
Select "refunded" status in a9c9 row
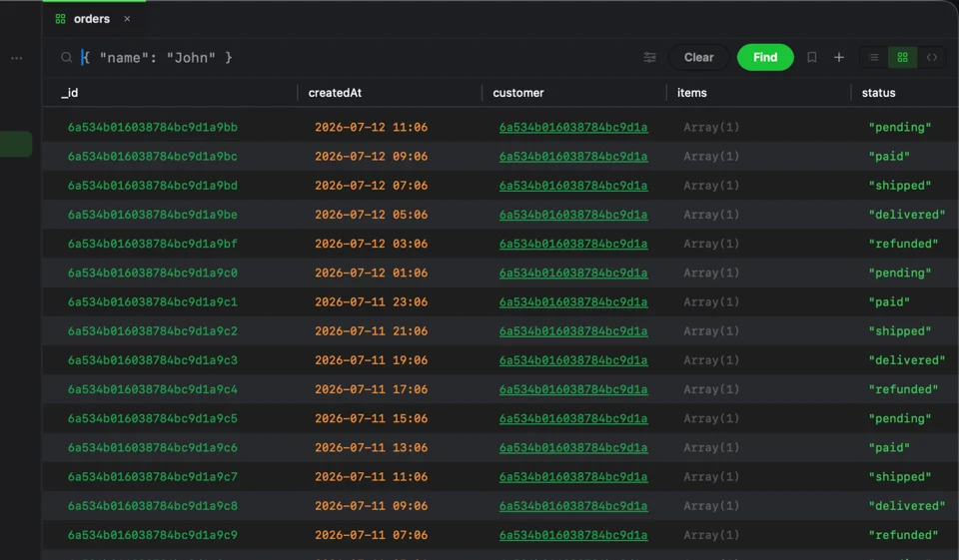[x=903, y=535]
